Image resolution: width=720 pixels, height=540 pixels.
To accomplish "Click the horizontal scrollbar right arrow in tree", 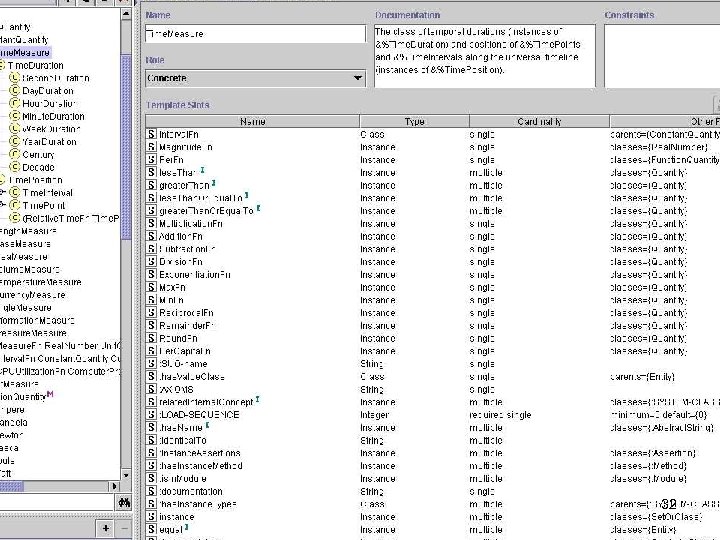I will [x=114, y=486].
